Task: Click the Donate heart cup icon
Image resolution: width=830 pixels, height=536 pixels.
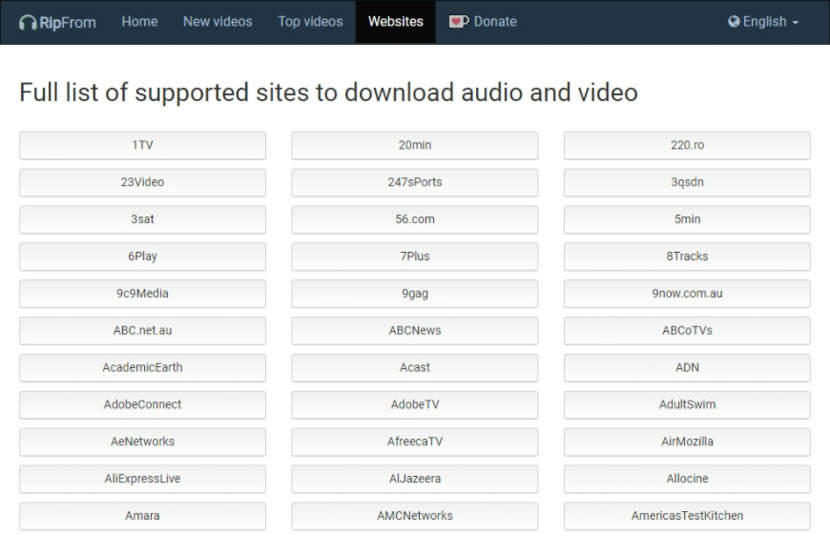Action: (x=458, y=22)
